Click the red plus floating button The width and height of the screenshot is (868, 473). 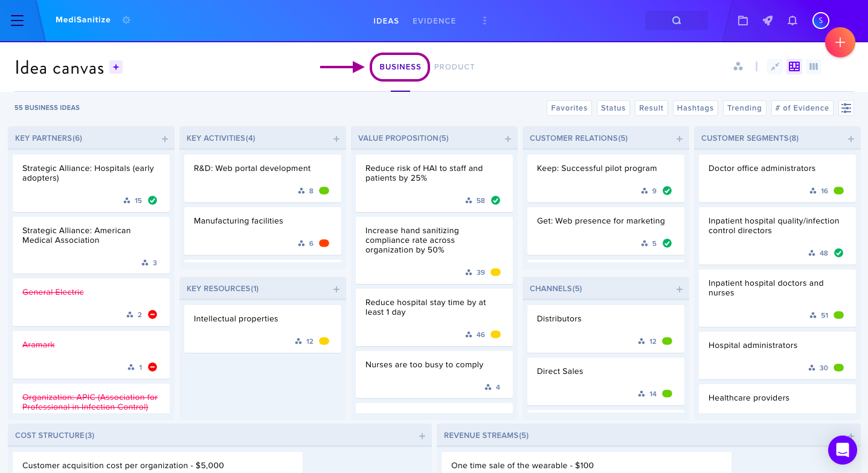(x=840, y=42)
